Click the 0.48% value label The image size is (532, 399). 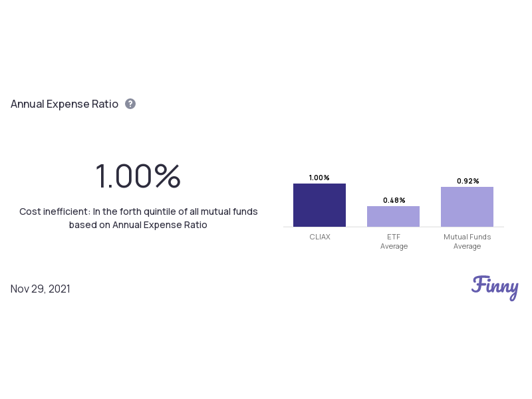(x=394, y=200)
